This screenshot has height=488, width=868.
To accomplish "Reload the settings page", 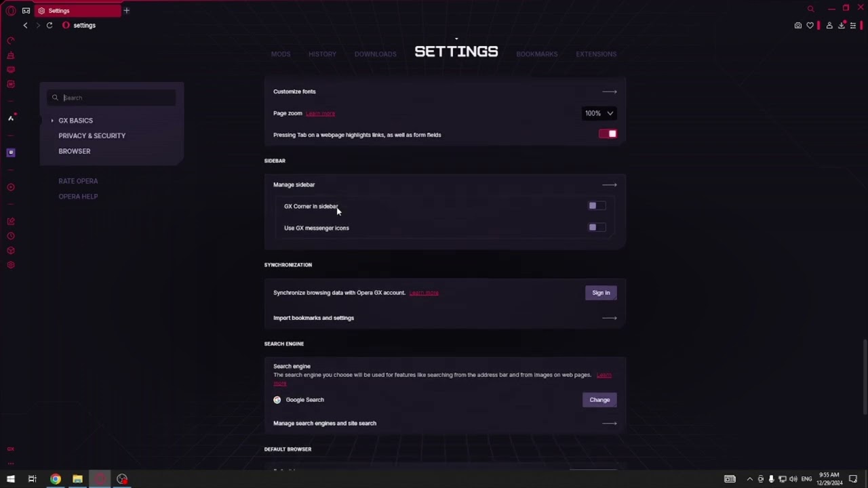I will pos(50,25).
